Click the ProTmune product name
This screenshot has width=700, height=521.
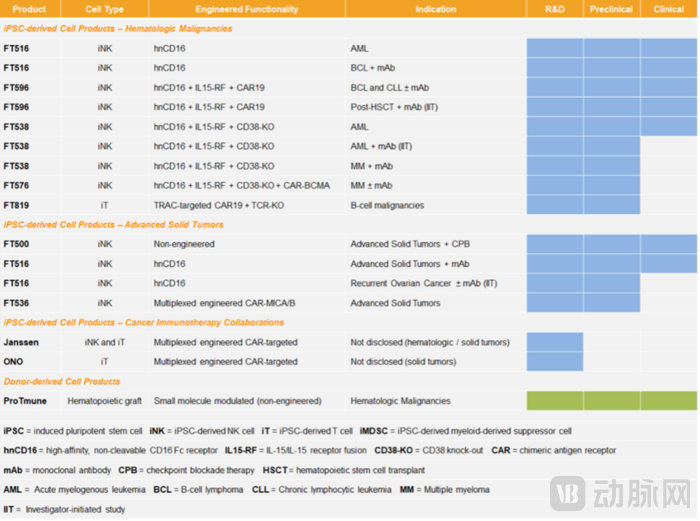[25, 401]
